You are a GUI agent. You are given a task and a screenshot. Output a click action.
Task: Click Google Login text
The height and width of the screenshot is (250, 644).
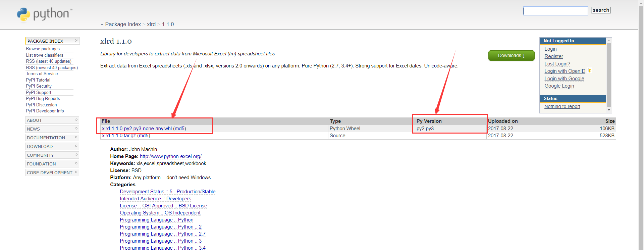[559, 86]
